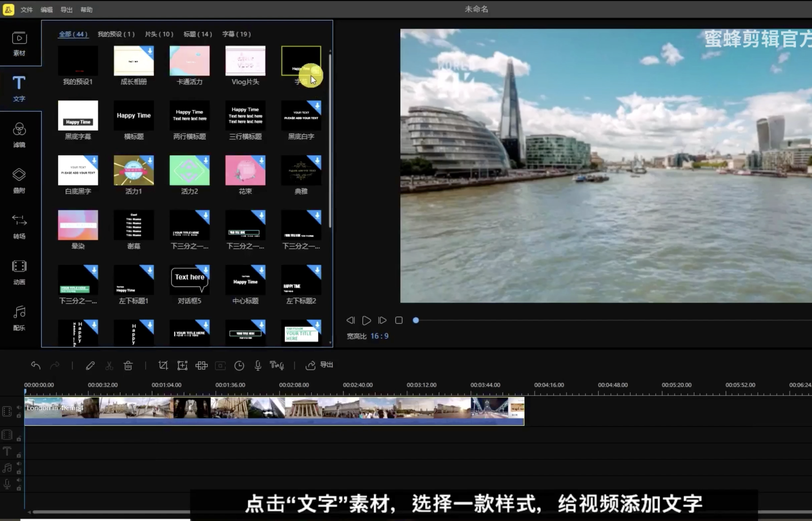
Task: Click the video track film icon
Action: click(x=7, y=411)
